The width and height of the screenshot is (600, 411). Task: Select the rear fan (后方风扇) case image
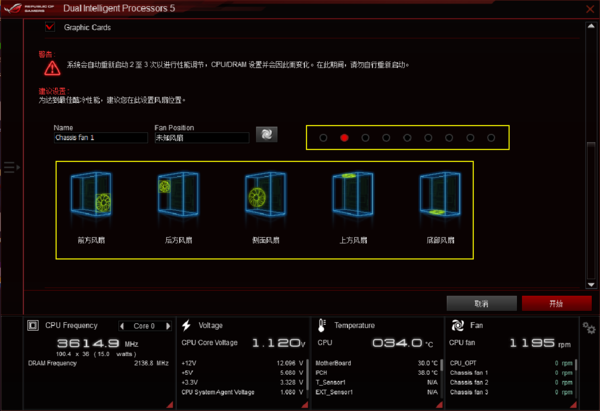click(x=178, y=195)
